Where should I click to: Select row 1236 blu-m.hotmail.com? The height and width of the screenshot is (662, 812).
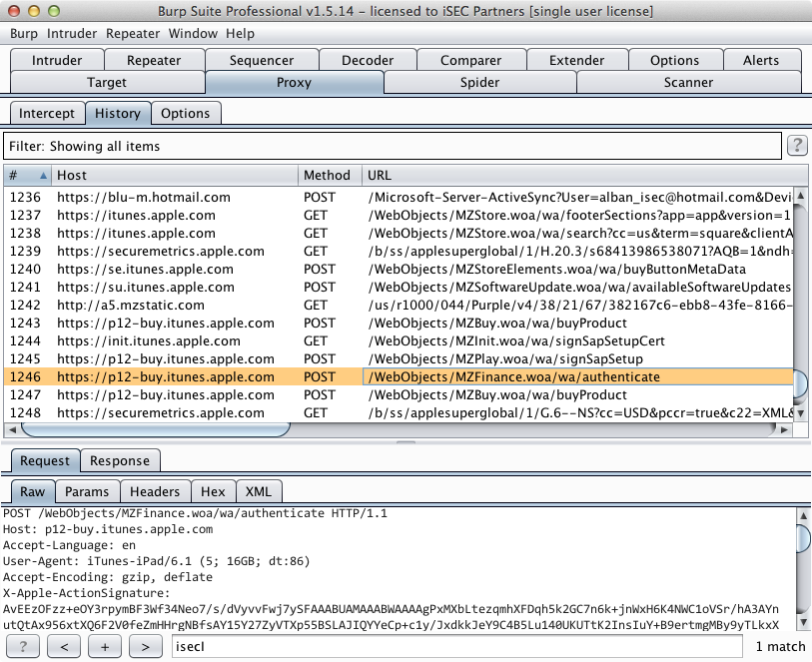(x=399, y=198)
